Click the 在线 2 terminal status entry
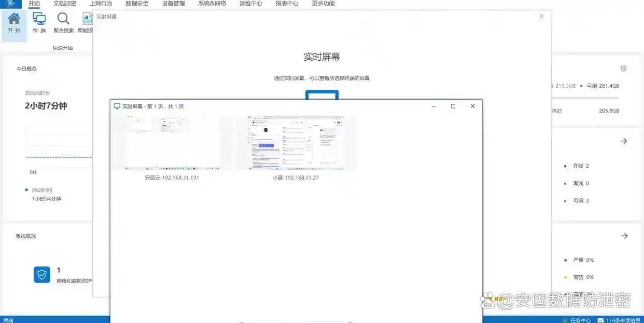Image resolution: width=644 pixels, height=323 pixels. (x=577, y=166)
